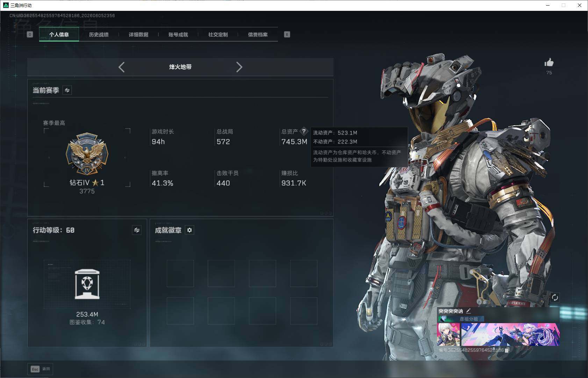Click the 总资产 question mark help icon
588x378 pixels.
click(x=304, y=131)
